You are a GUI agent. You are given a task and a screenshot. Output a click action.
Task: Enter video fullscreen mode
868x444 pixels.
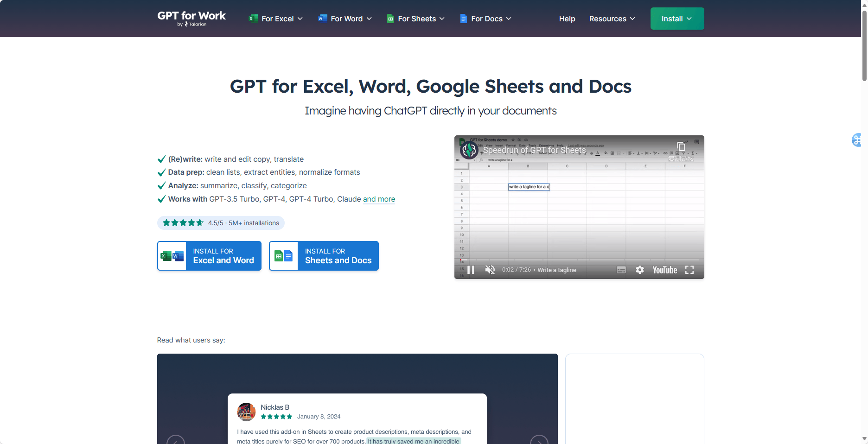click(689, 270)
